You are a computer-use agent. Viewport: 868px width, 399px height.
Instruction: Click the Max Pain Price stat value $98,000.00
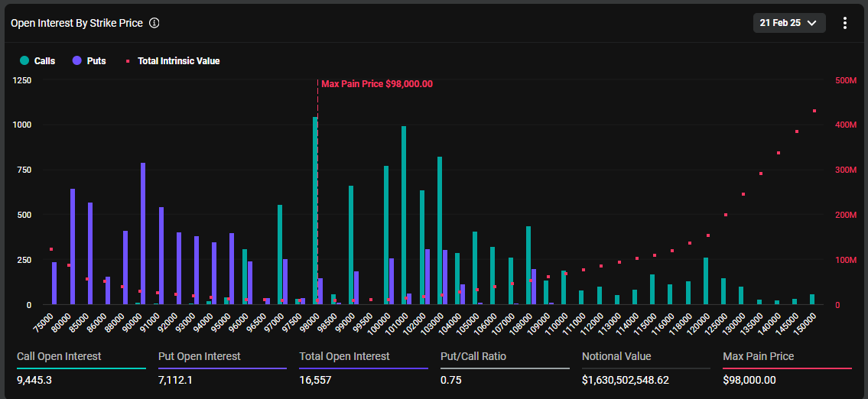(x=749, y=380)
